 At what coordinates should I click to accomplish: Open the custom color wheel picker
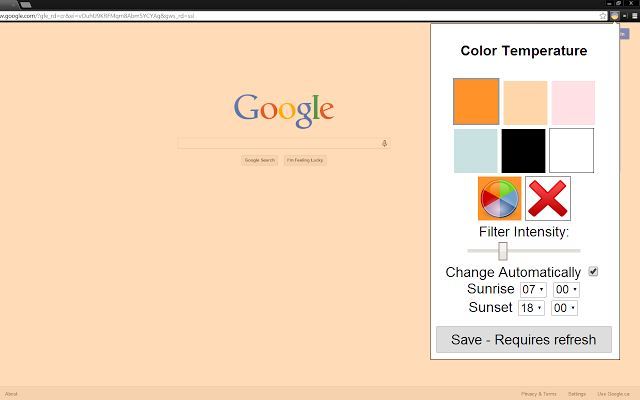coord(499,198)
